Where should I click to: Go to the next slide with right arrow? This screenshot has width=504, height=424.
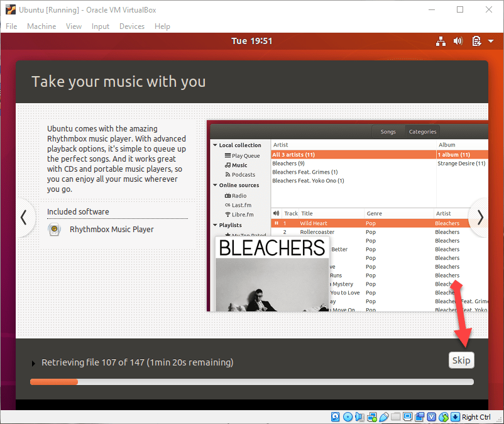click(x=480, y=217)
